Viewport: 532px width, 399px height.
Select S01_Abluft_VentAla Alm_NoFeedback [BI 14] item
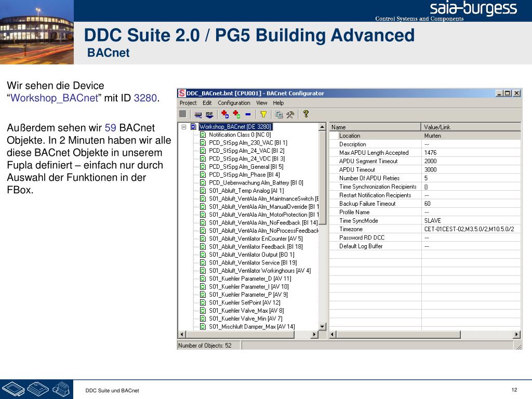[263, 222]
